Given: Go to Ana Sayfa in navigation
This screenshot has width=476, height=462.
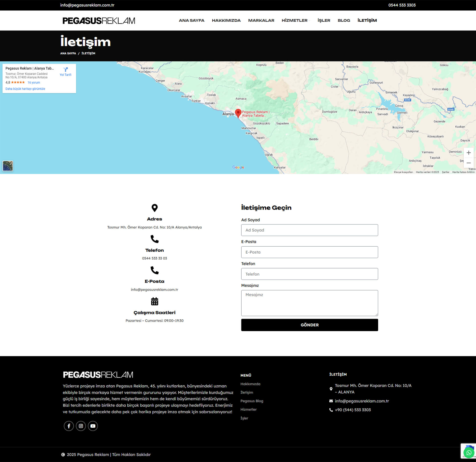Looking at the screenshot, I should point(192,20).
